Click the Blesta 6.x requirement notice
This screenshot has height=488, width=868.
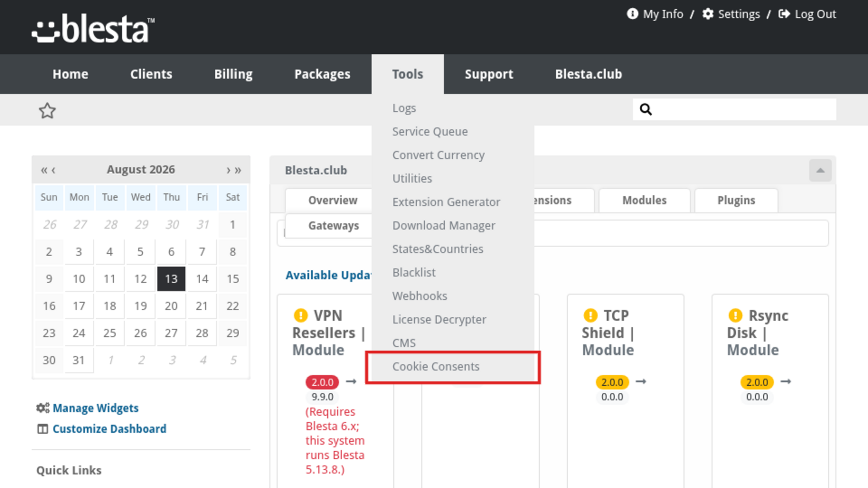tap(335, 441)
